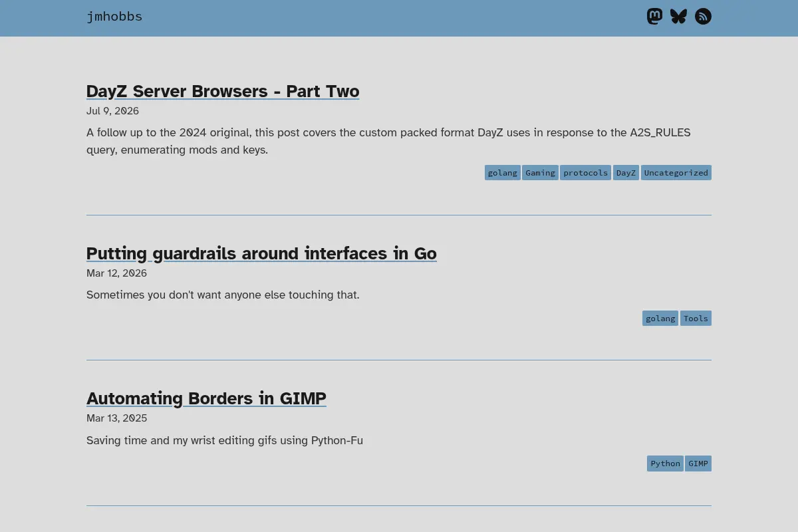Screen dimensions: 798x532
Task: Select the Uncategorized tag
Action: point(676,173)
